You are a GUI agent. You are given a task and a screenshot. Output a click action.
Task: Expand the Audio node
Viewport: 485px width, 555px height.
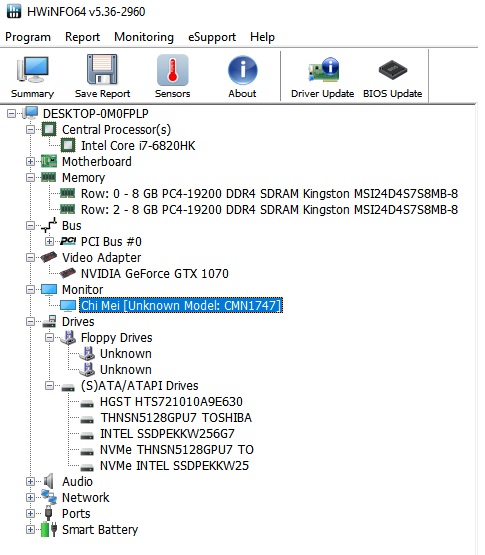pos(30,481)
